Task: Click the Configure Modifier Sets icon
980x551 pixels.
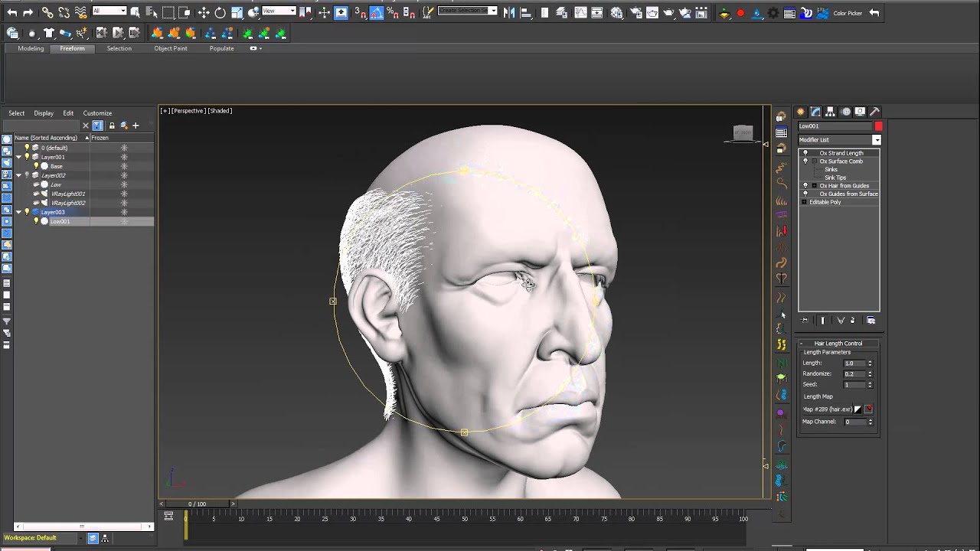Action: tap(871, 321)
